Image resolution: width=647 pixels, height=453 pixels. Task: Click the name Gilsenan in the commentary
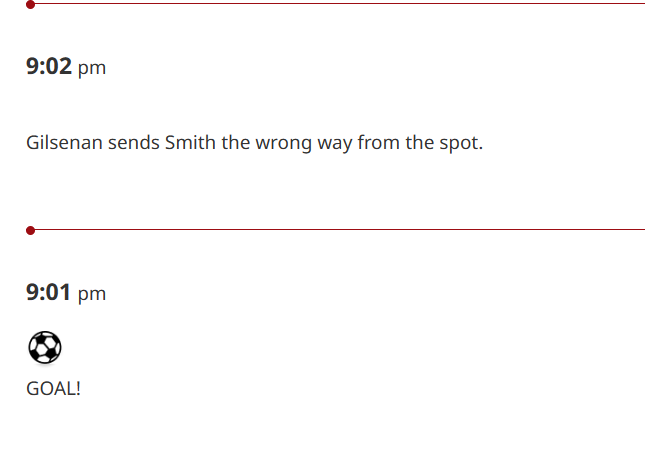tap(64, 143)
